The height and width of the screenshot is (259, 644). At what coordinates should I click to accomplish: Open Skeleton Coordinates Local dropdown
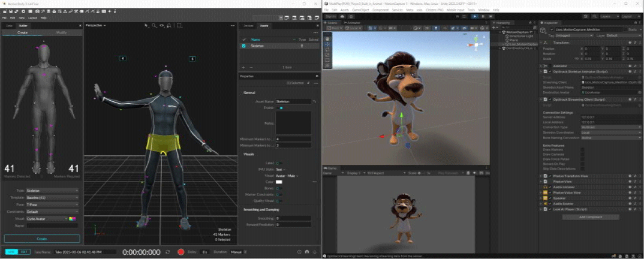(611, 132)
